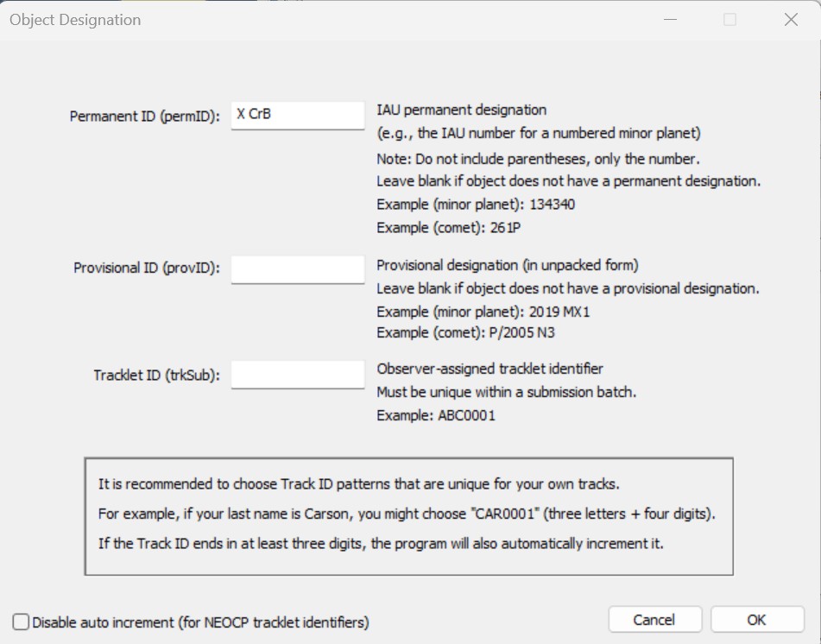Select the Tracklet ID input field

pos(297,375)
